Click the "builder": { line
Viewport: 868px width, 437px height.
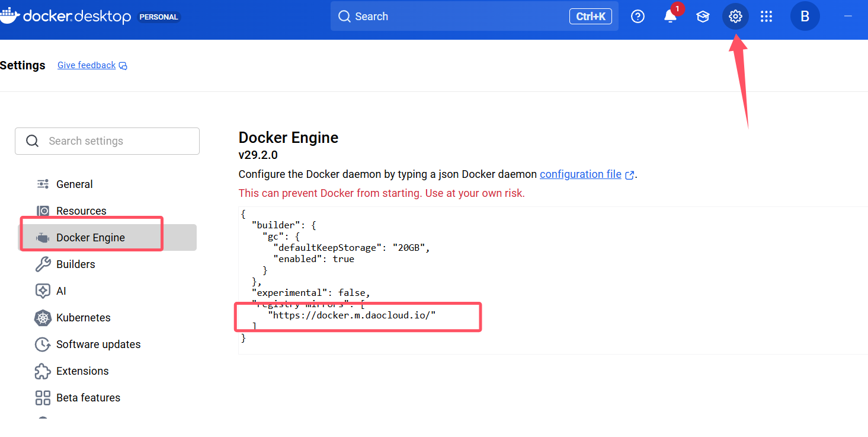pos(284,225)
